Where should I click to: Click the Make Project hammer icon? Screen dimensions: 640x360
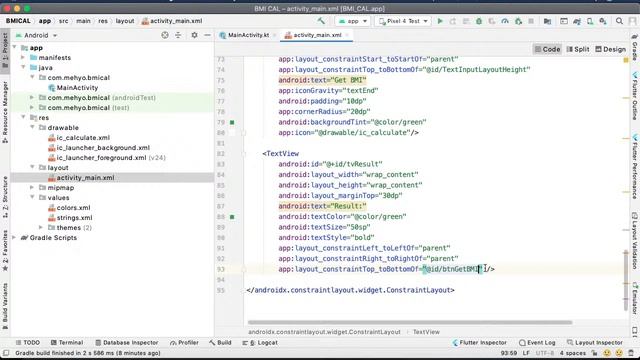[321, 21]
